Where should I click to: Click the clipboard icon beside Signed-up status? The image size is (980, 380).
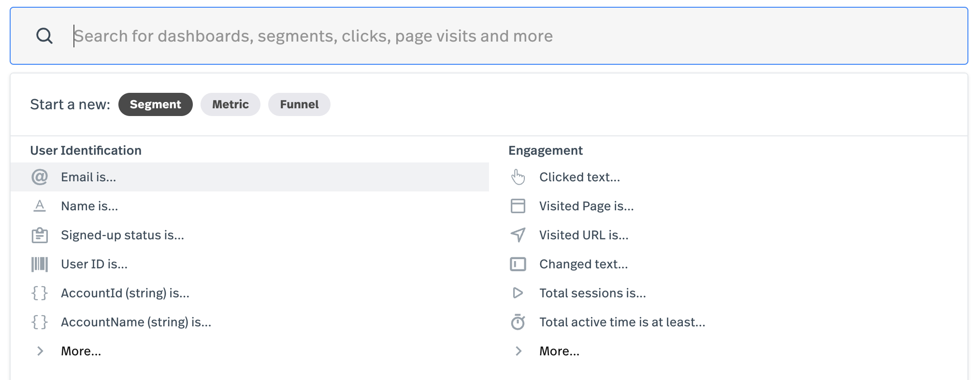click(40, 235)
